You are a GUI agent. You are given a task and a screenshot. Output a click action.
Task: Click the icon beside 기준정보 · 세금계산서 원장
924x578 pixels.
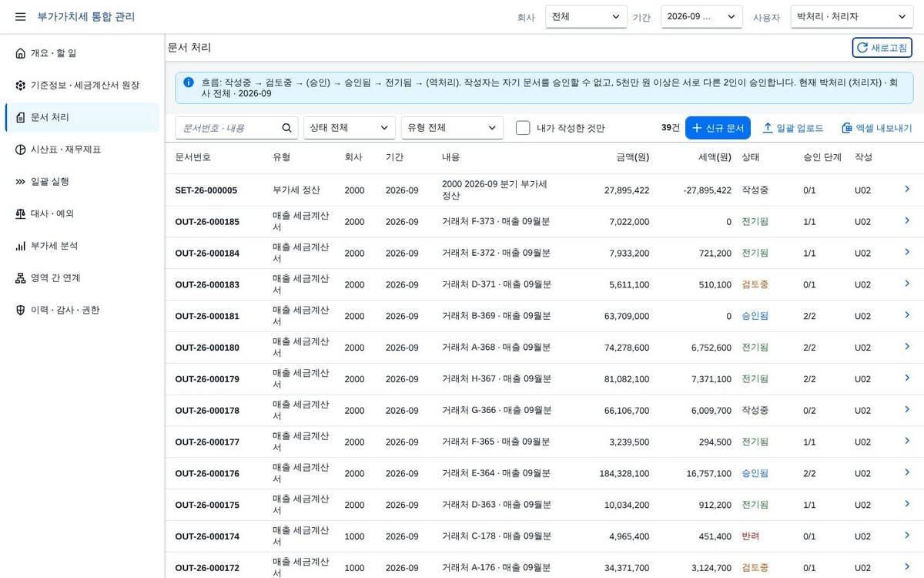[20, 86]
